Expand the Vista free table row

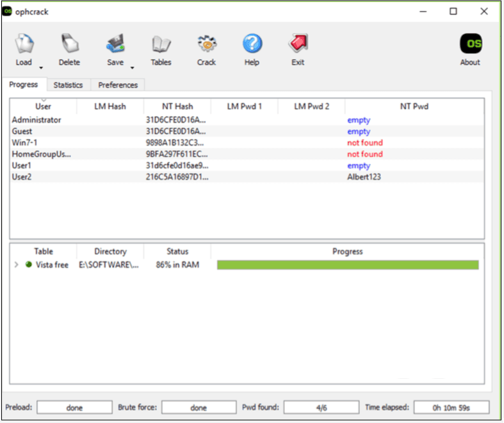click(16, 265)
